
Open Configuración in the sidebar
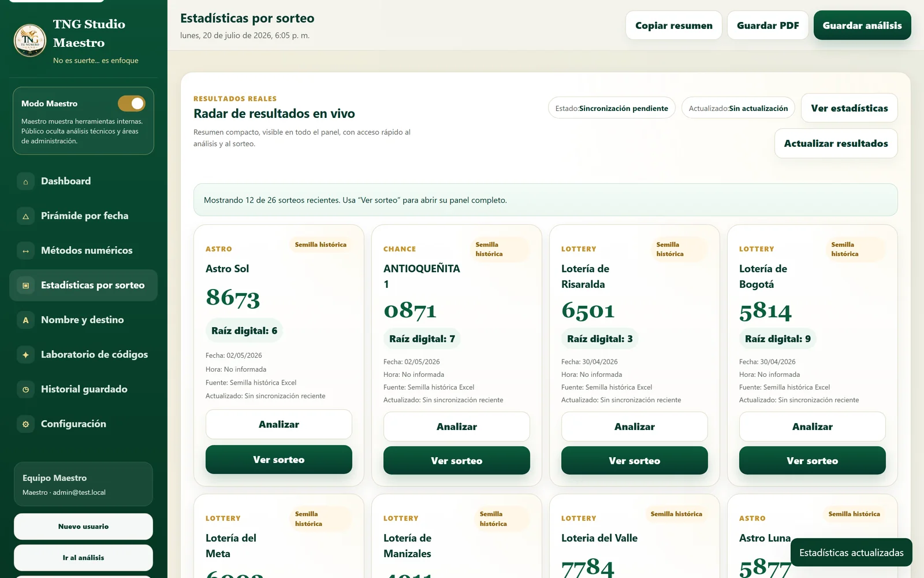[83, 424]
